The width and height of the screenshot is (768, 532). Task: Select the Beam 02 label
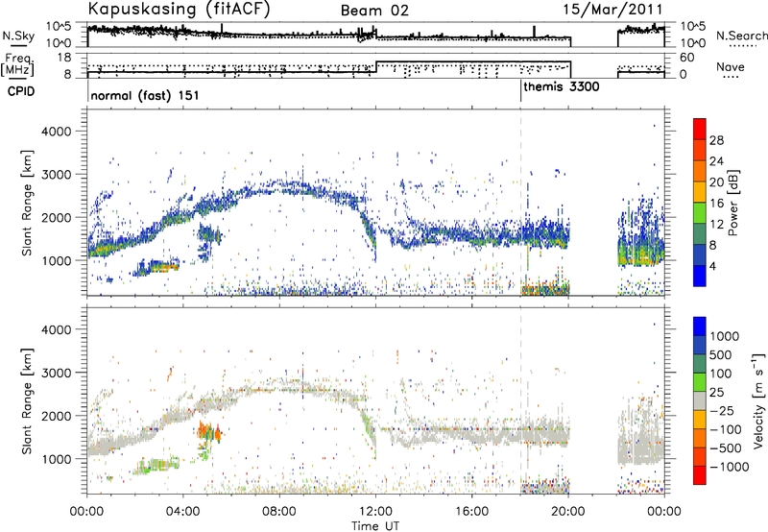click(x=374, y=11)
